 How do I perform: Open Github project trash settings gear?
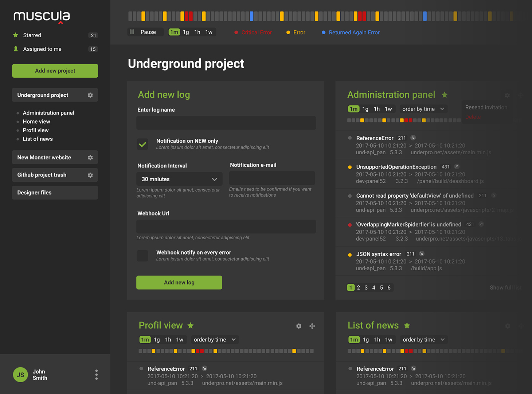pyautogui.click(x=90, y=175)
